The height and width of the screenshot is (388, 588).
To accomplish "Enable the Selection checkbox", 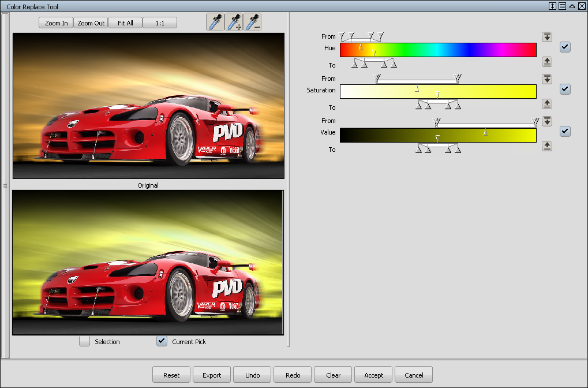I will click(x=84, y=341).
